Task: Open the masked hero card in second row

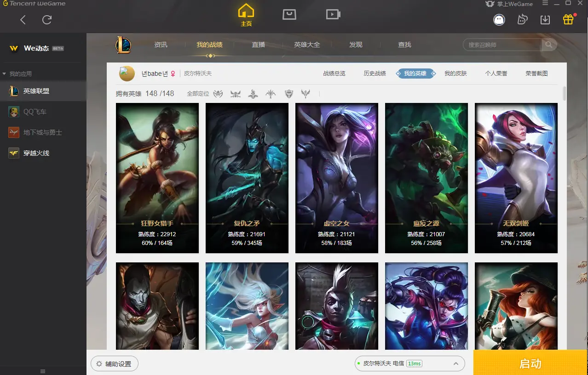Action: pos(157,307)
